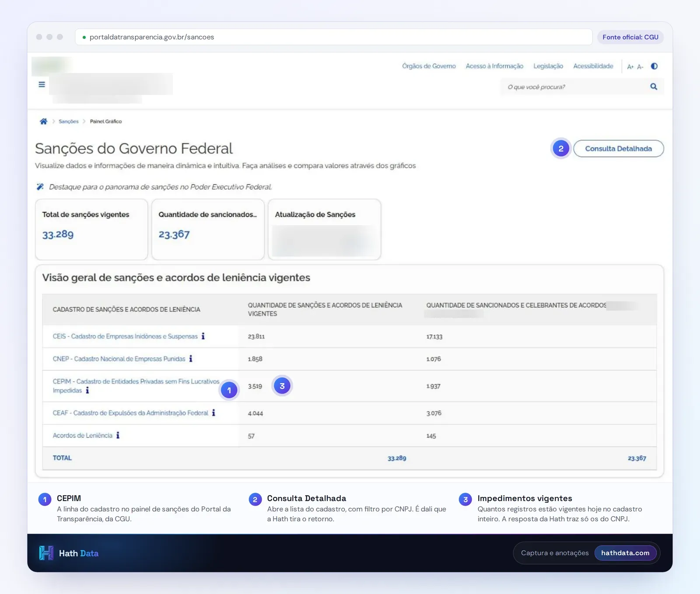Image resolution: width=700 pixels, height=594 pixels.
Task: Click column header Quantidade de Sancionados e Celebrantes
Action: [x=516, y=305]
